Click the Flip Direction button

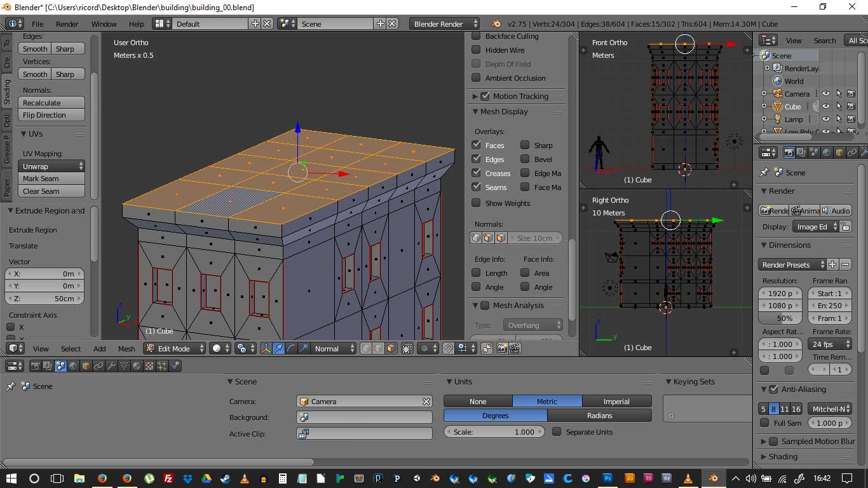[x=53, y=115]
